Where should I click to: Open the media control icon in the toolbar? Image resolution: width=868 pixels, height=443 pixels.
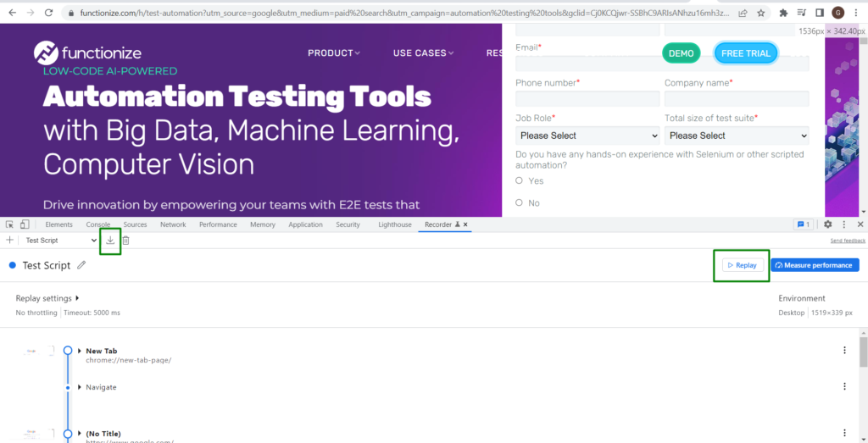(x=802, y=12)
